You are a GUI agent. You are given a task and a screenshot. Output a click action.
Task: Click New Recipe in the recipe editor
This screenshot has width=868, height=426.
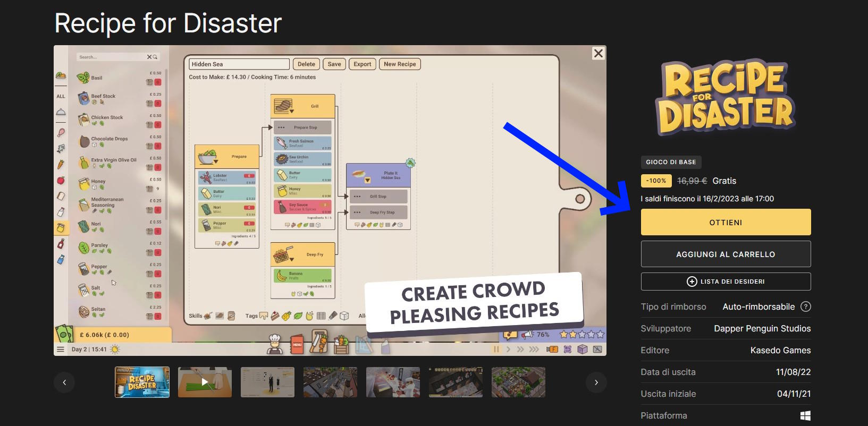point(400,64)
